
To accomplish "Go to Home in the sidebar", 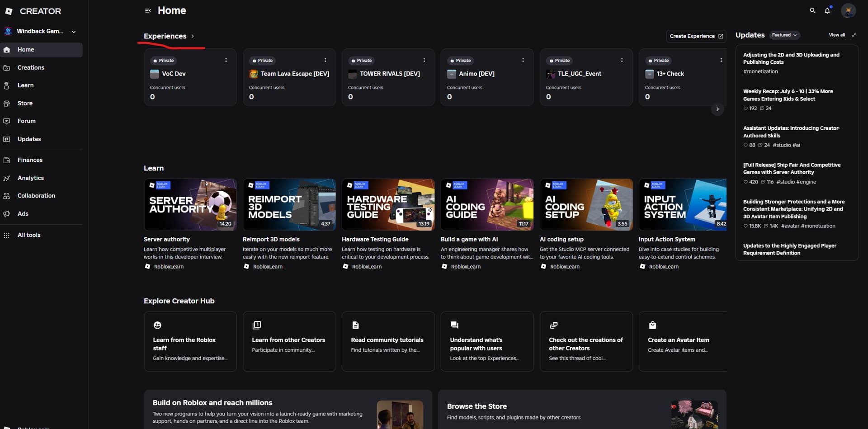I will pos(41,50).
